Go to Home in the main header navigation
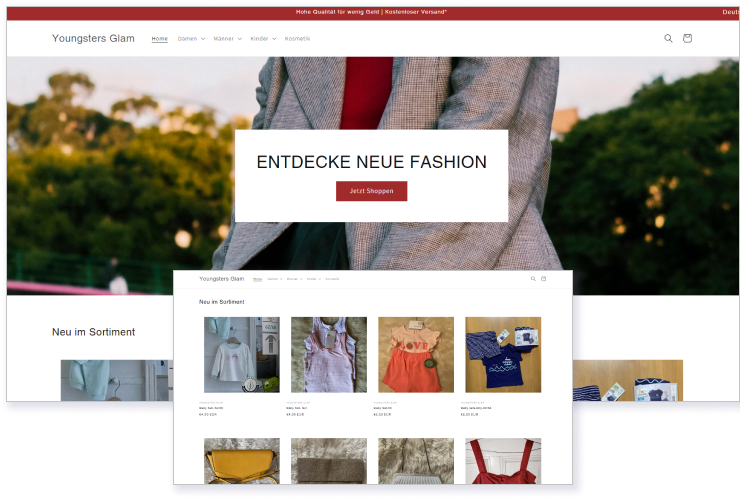Screen dimensions: 740x499 160,39
